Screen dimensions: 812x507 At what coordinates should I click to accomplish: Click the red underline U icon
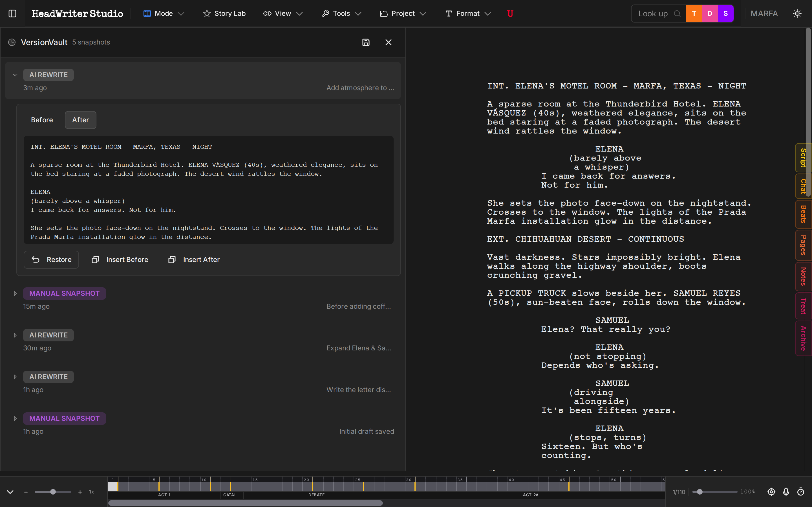(510, 14)
